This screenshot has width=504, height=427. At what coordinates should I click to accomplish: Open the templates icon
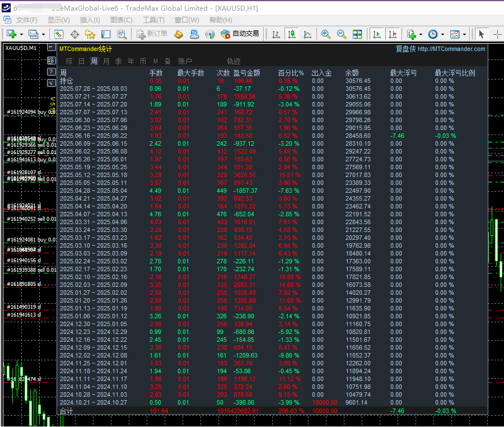(455, 34)
